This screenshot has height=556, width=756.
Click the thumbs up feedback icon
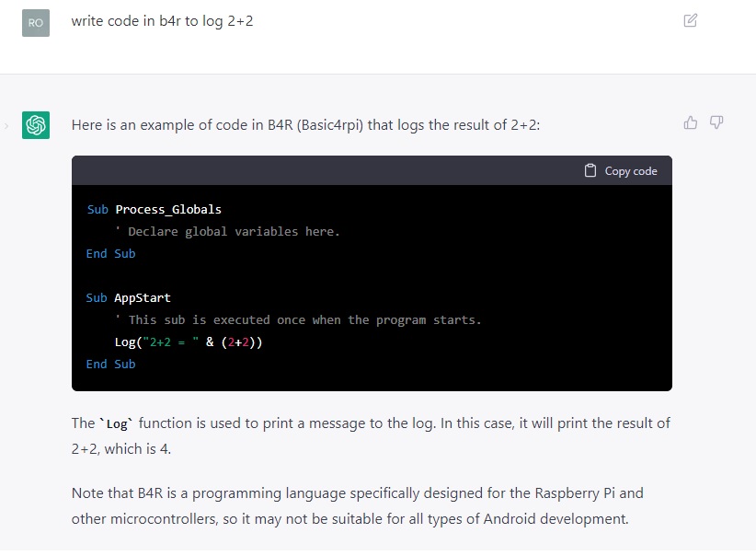(691, 122)
